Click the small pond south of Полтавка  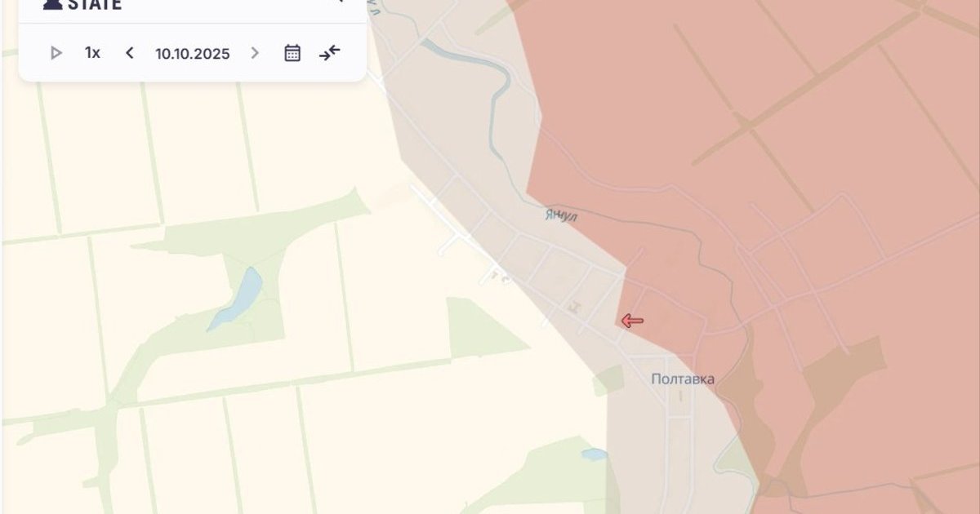coord(594,454)
